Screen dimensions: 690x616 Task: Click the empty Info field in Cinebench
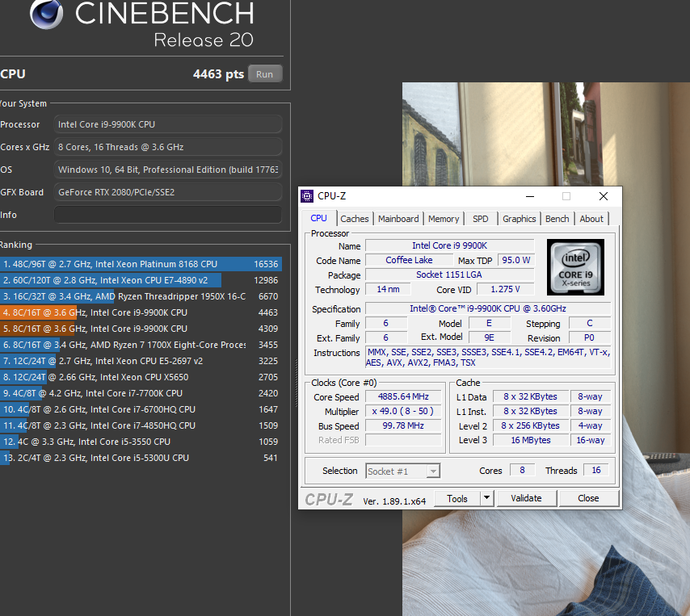(168, 215)
